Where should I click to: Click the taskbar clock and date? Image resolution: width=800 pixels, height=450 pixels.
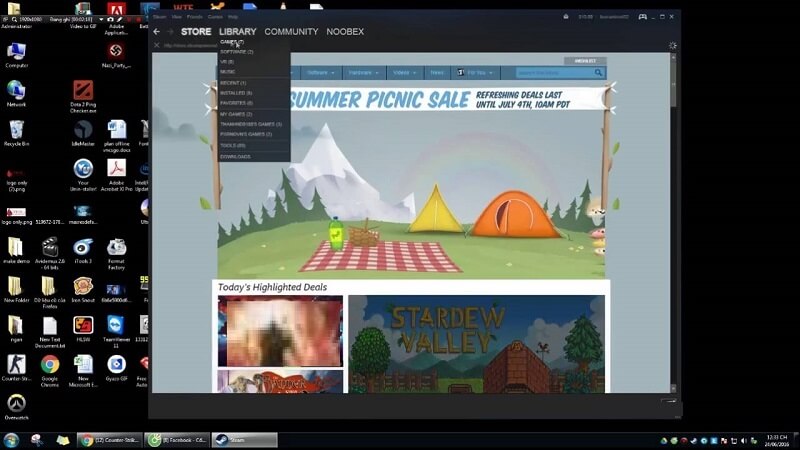pyautogui.click(x=777, y=440)
